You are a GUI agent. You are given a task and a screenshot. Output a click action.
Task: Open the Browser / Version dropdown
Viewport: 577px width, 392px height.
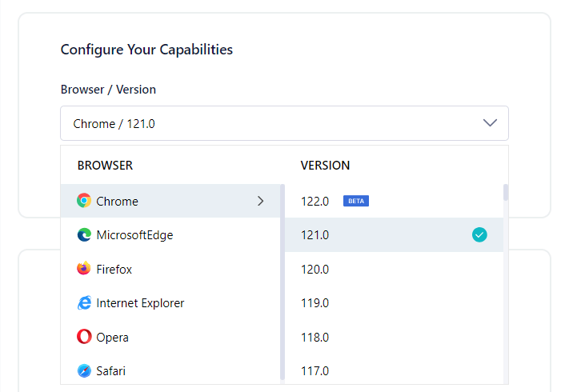click(284, 123)
